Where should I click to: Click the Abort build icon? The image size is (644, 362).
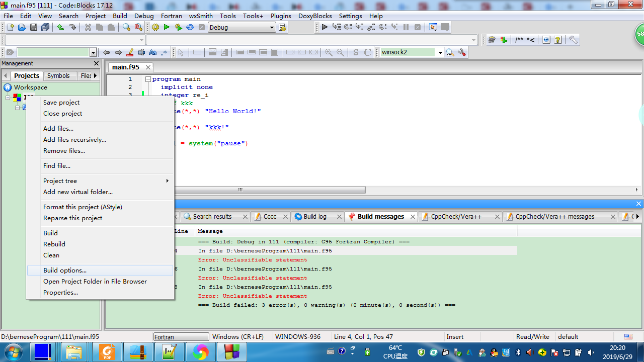202,27
